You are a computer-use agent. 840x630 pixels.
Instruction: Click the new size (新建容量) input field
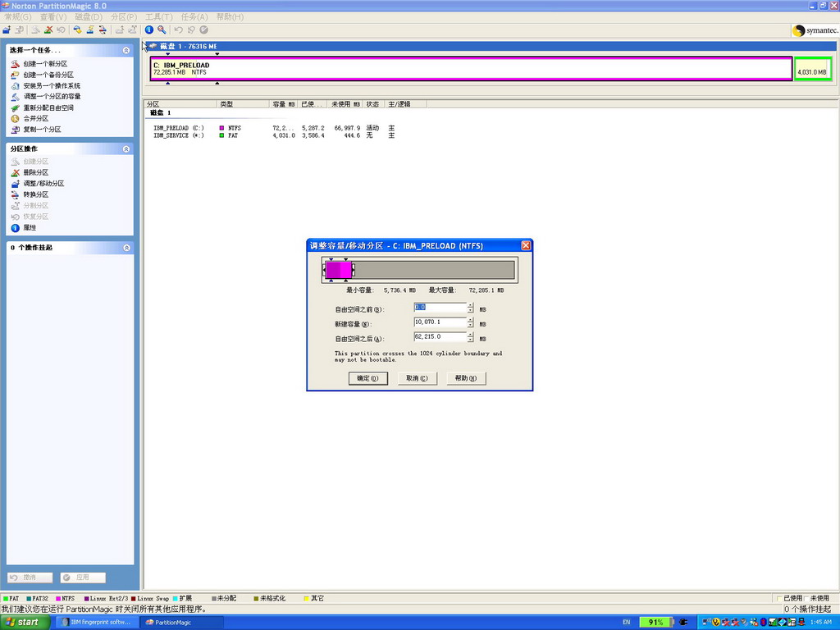tap(440, 322)
